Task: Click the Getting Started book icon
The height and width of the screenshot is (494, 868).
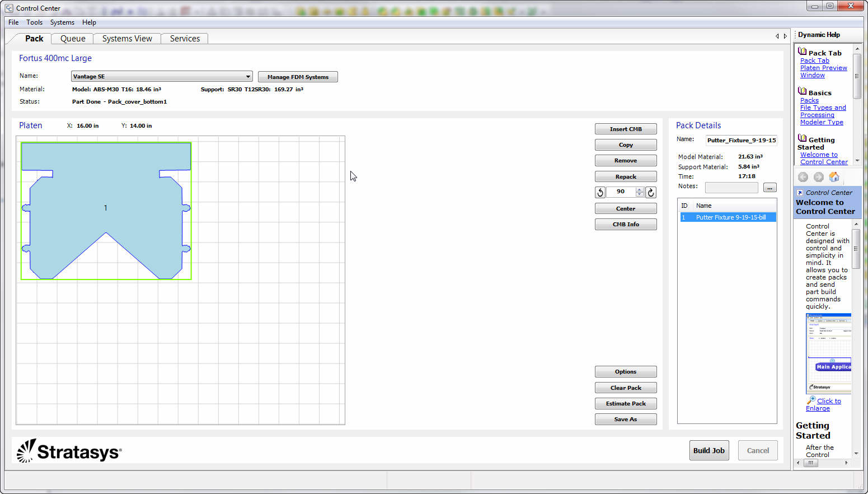Action: click(802, 138)
